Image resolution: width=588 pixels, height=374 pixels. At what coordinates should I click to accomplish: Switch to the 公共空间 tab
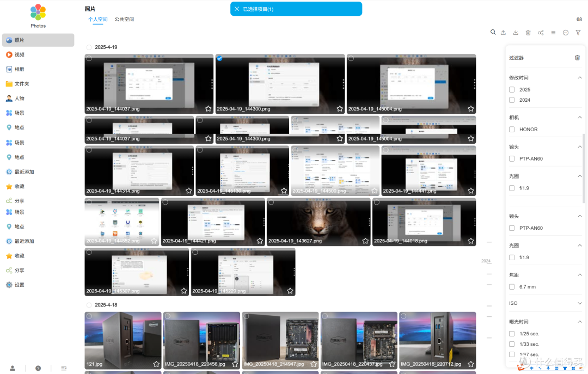pyautogui.click(x=124, y=19)
